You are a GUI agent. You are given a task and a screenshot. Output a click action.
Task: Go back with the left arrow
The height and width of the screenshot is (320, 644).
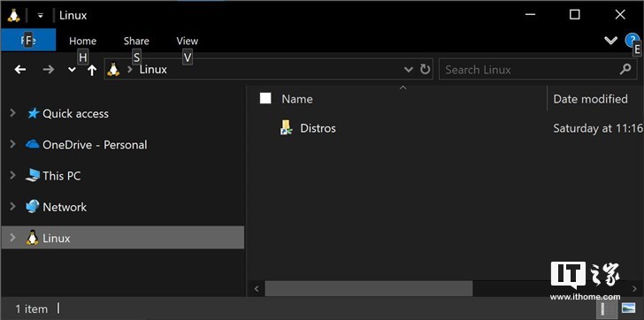[20, 69]
